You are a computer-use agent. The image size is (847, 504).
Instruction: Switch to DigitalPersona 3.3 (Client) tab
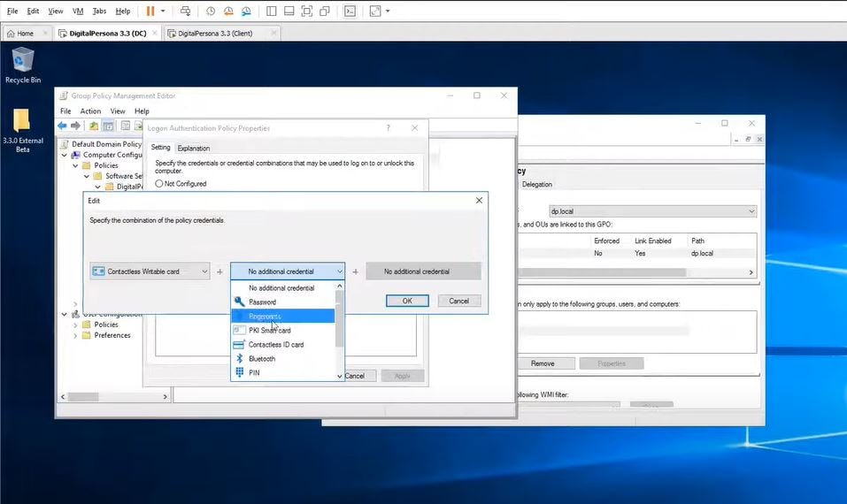(215, 34)
